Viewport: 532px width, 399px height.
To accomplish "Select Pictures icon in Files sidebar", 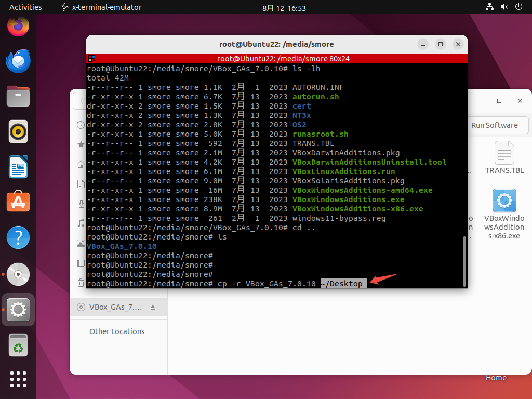I will pyautogui.click(x=81, y=243).
